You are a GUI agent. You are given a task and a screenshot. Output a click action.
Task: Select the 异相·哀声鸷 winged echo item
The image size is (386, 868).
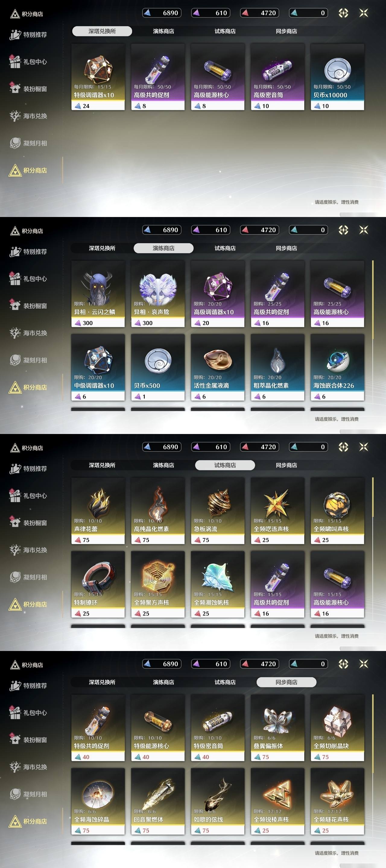tap(158, 294)
